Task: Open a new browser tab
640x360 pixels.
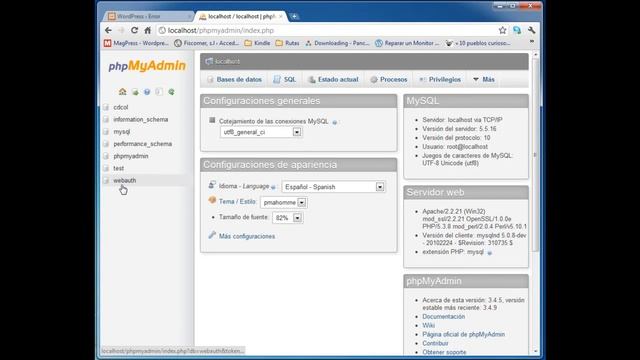Action: coord(294,16)
